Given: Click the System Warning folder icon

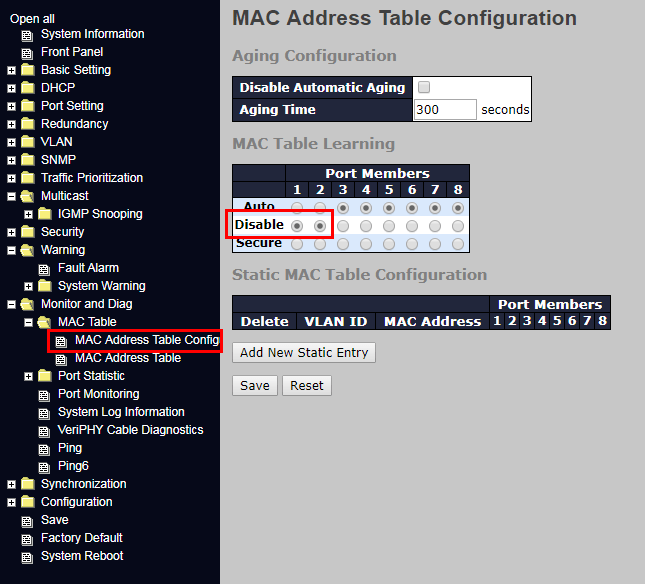Looking at the screenshot, I should pos(44,285).
